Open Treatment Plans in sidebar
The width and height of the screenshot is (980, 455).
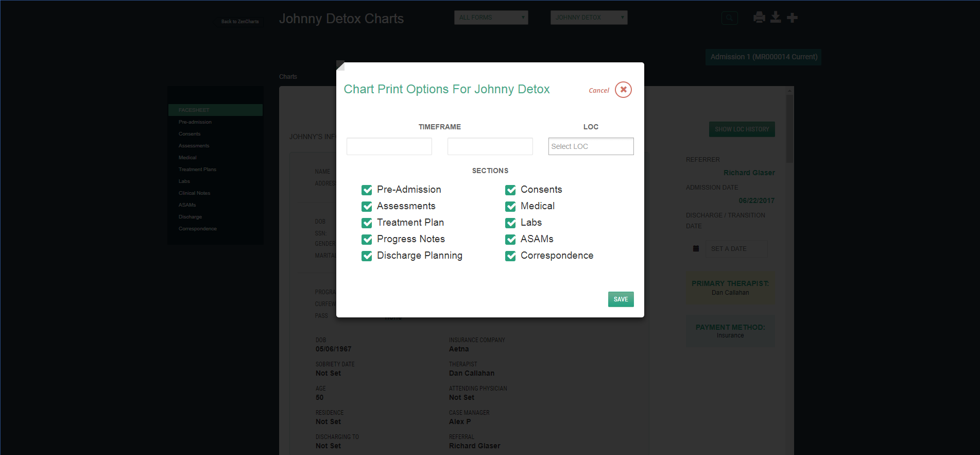click(197, 170)
